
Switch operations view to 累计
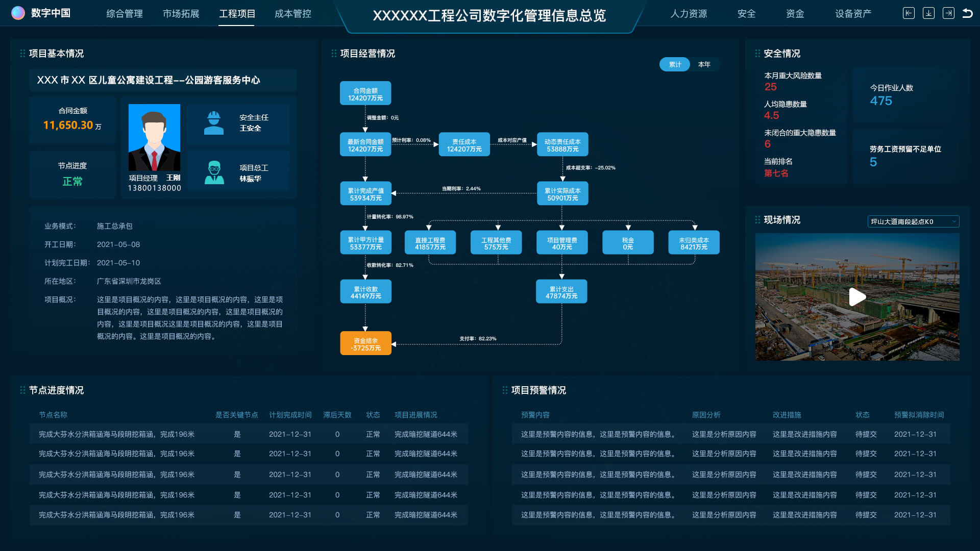click(675, 64)
